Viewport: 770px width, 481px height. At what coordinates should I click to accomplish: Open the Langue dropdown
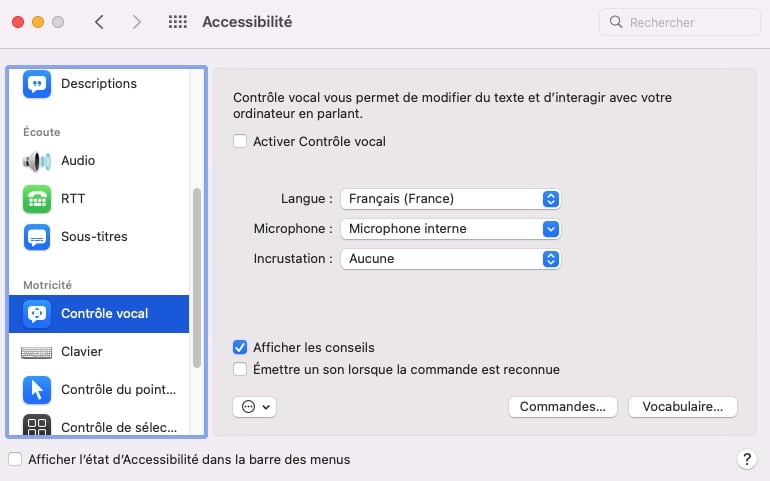point(450,199)
